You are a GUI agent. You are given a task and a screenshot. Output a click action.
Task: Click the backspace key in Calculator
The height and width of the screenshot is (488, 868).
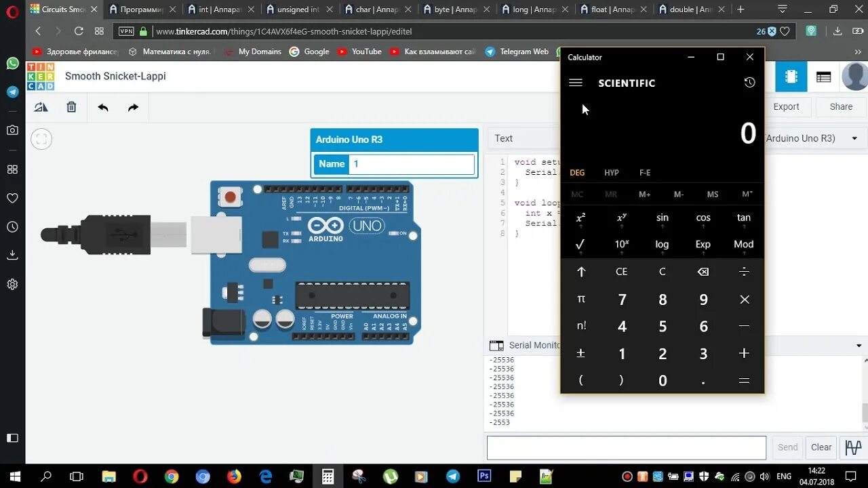pyautogui.click(x=703, y=272)
